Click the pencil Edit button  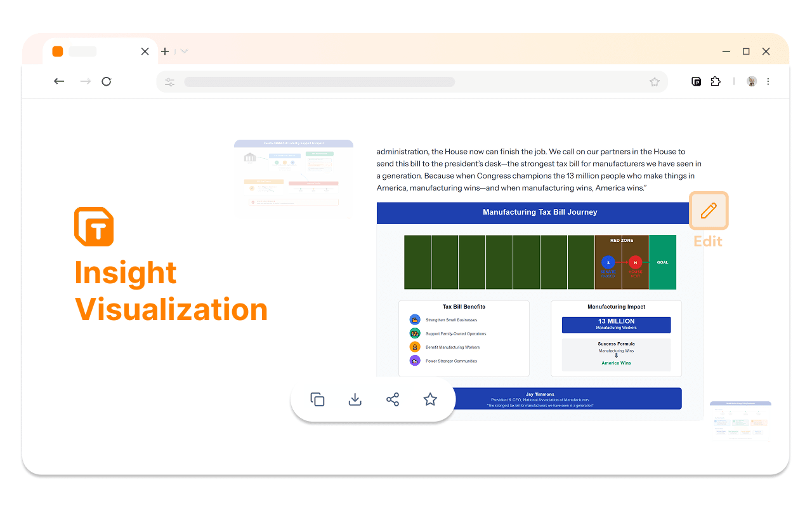709,211
